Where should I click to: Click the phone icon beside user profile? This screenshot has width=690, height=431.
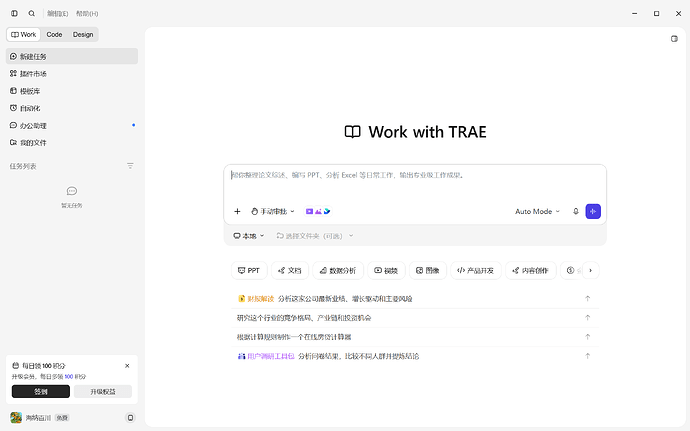coord(130,417)
